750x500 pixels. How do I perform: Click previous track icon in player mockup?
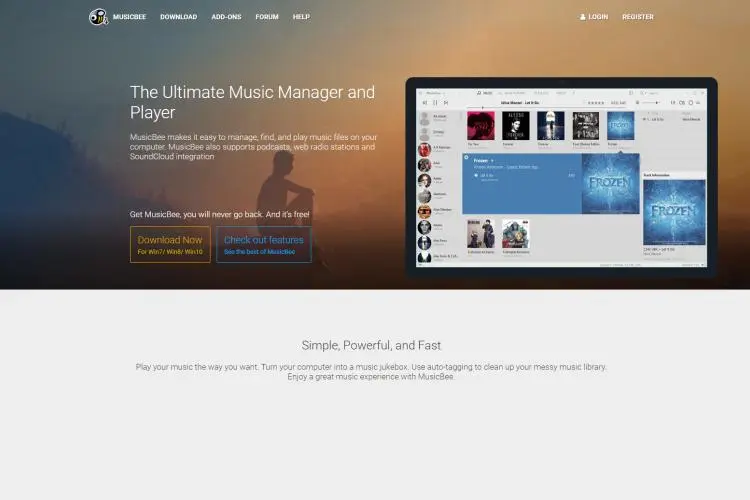pos(425,102)
